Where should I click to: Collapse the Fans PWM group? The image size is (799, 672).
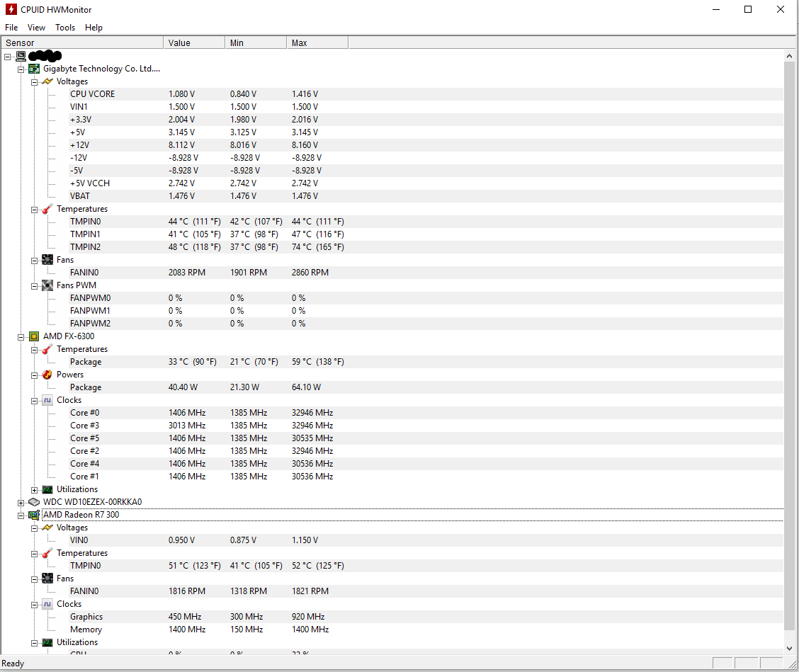(x=34, y=286)
